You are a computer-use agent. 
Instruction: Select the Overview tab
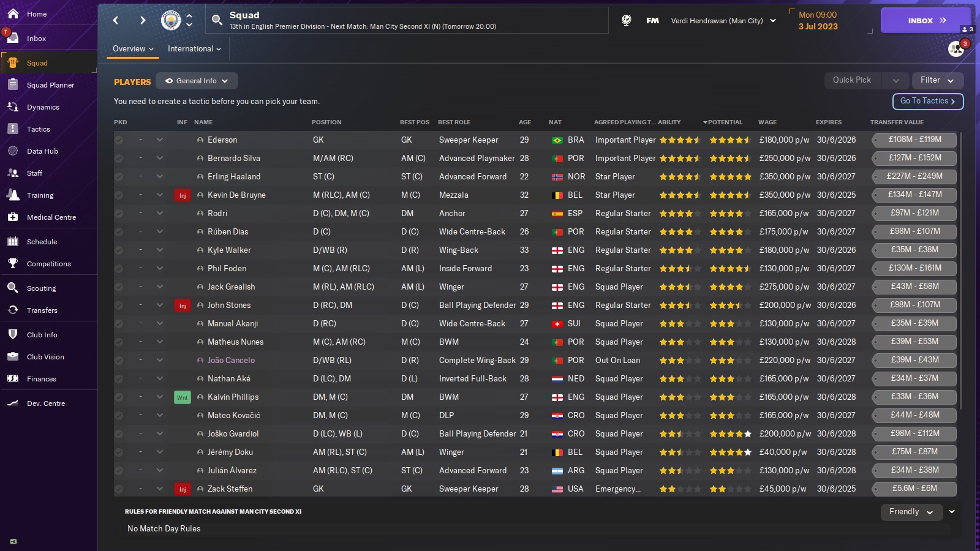click(132, 49)
